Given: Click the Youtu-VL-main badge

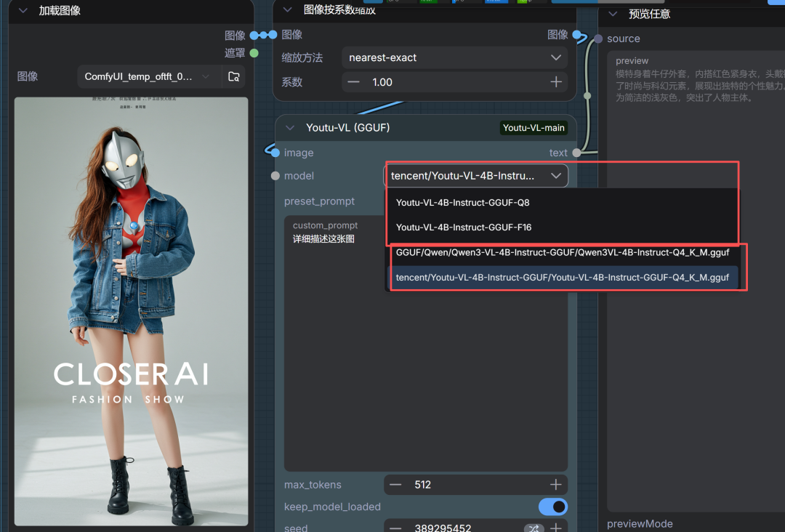Looking at the screenshot, I should 534,128.
